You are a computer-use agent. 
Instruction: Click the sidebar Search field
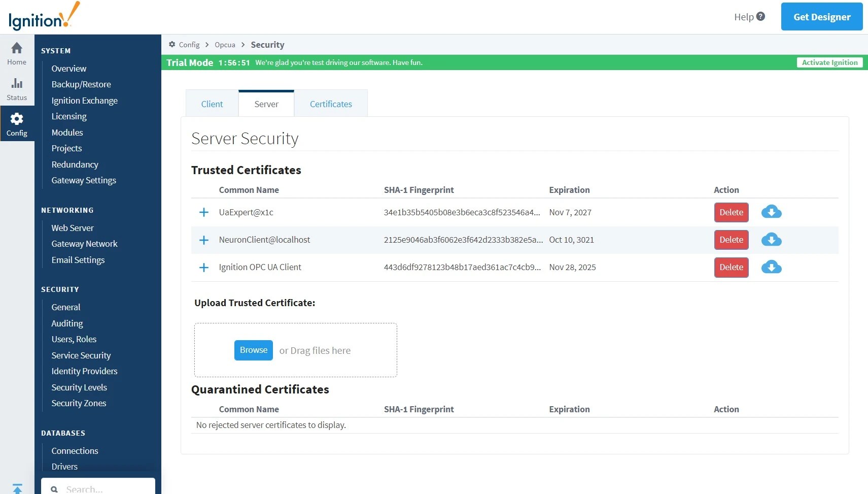pyautogui.click(x=98, y=486)
